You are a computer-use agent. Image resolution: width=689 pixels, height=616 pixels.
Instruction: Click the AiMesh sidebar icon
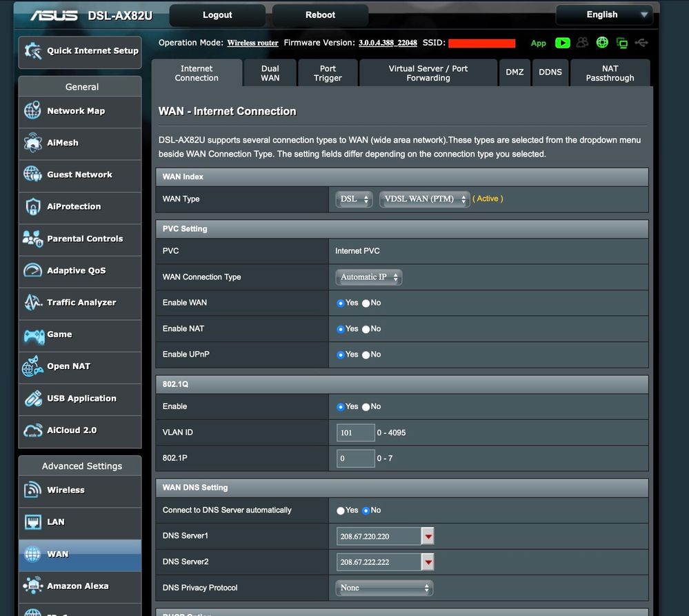[32, 143]
